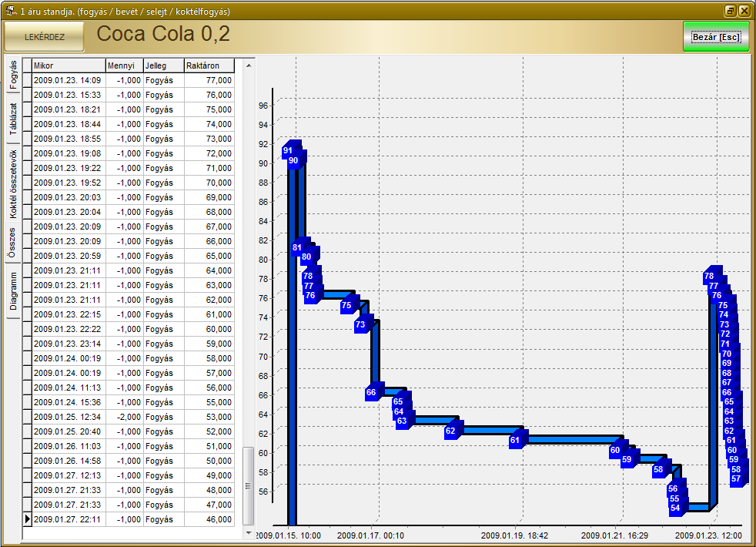756x547 pixels.
Task: Select the Összes vertical tab
Action: click(x=12, y=242)
